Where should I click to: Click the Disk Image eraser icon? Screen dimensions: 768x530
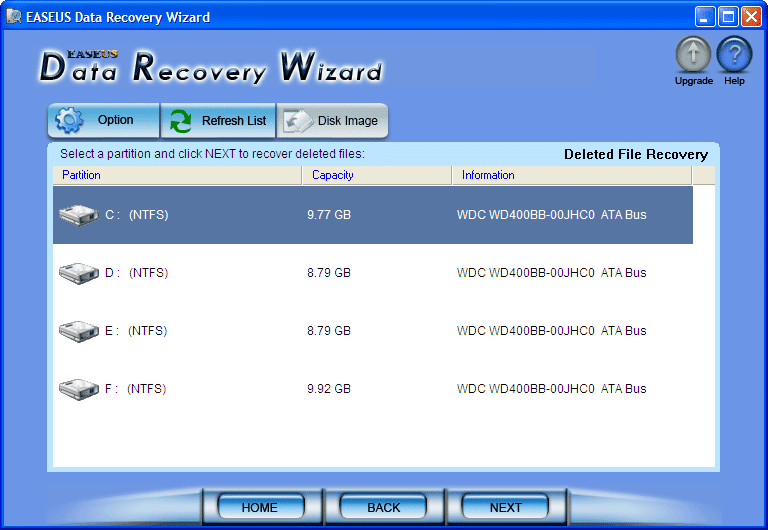coord(298,121)
